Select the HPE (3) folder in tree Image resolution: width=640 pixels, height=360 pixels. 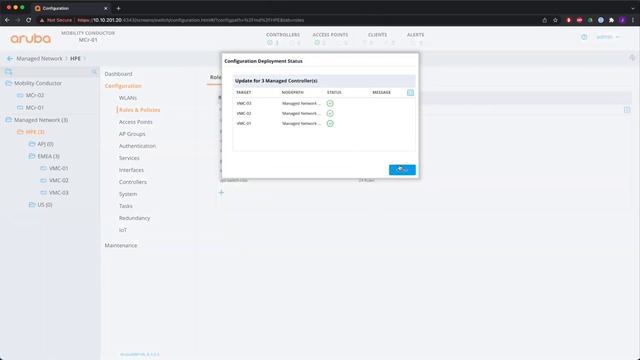pos(35,132)
